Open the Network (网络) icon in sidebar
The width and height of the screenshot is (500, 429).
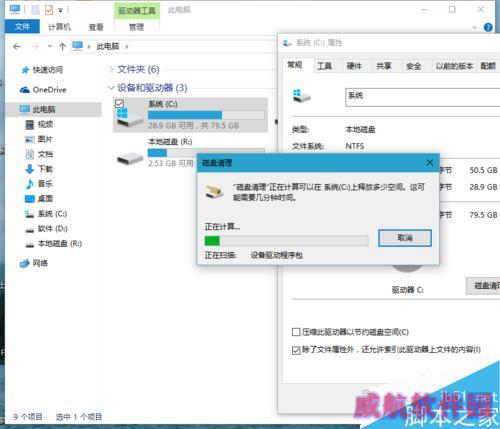coord(25,263)
